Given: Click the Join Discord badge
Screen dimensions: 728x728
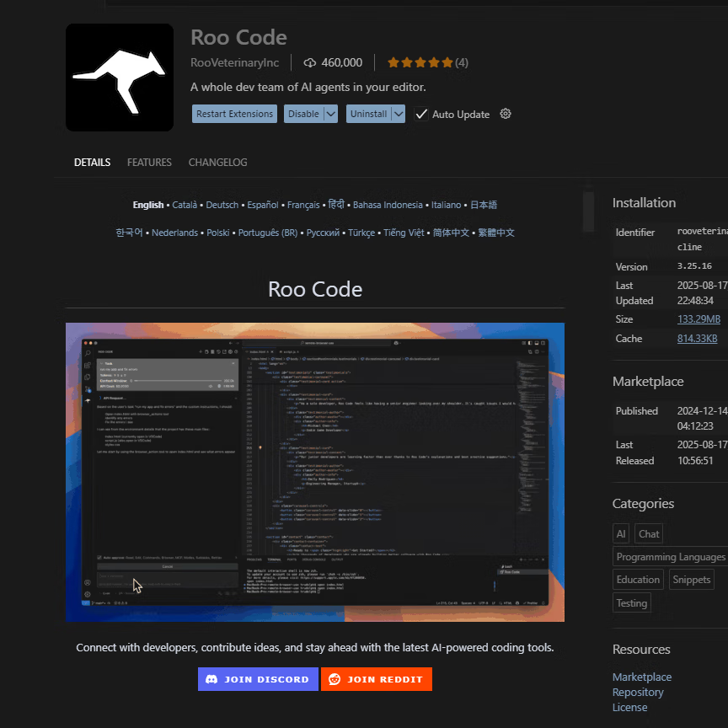Looking at the screenshot, I should (258, 679).
